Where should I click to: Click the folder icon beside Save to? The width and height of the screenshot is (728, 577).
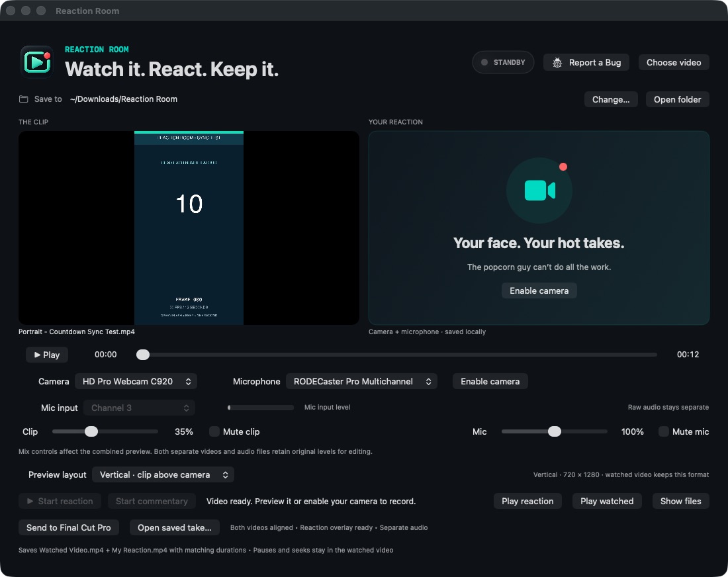23,99
